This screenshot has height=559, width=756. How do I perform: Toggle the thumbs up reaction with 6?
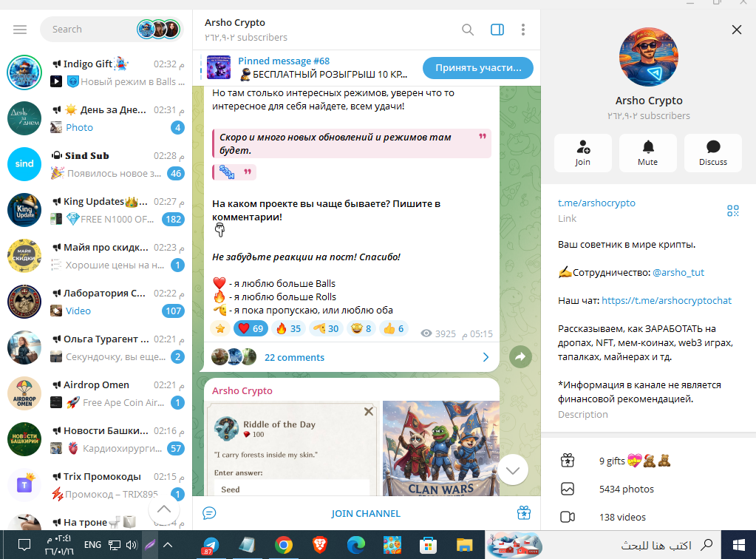pyautogui.click(x=393, y=328)
